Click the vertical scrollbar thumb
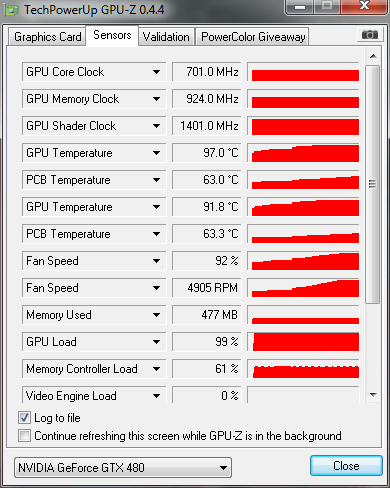Screen dimensions: 390x488 (x=373, y=184)
